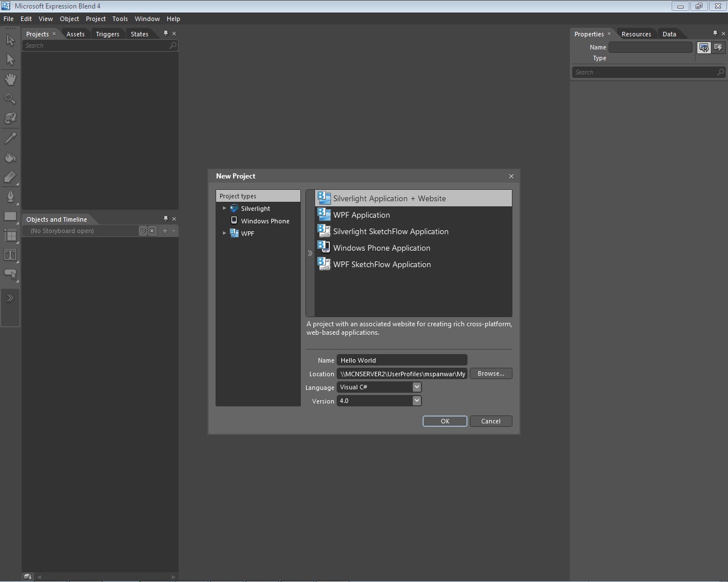Select the WPF Application project type
Screen dimensions: 728x582
362,215
